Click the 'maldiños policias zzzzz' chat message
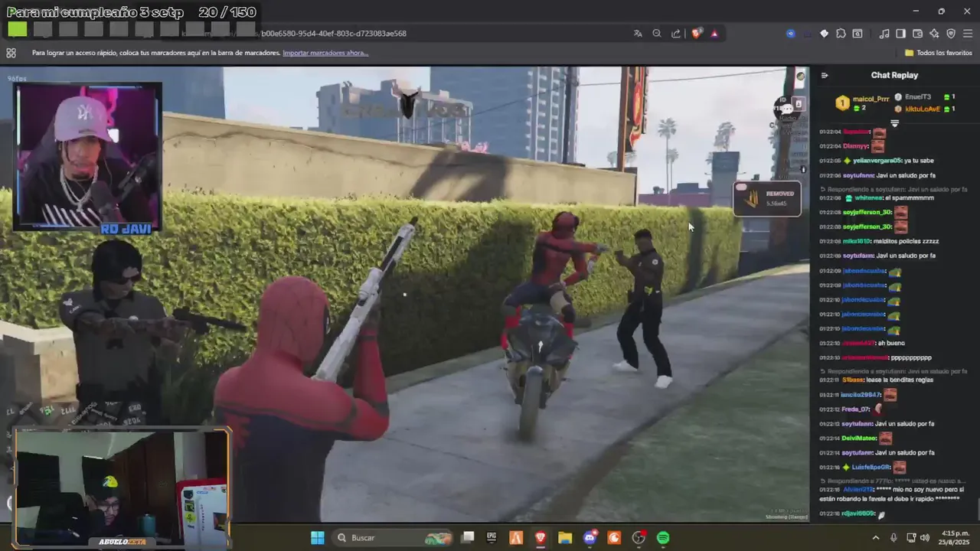Image resolution: width=980 pixels, height=551 pixels. coord(906,241)
